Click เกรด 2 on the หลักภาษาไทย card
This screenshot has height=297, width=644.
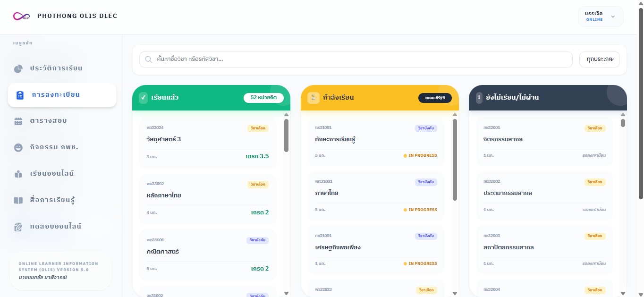260,212
